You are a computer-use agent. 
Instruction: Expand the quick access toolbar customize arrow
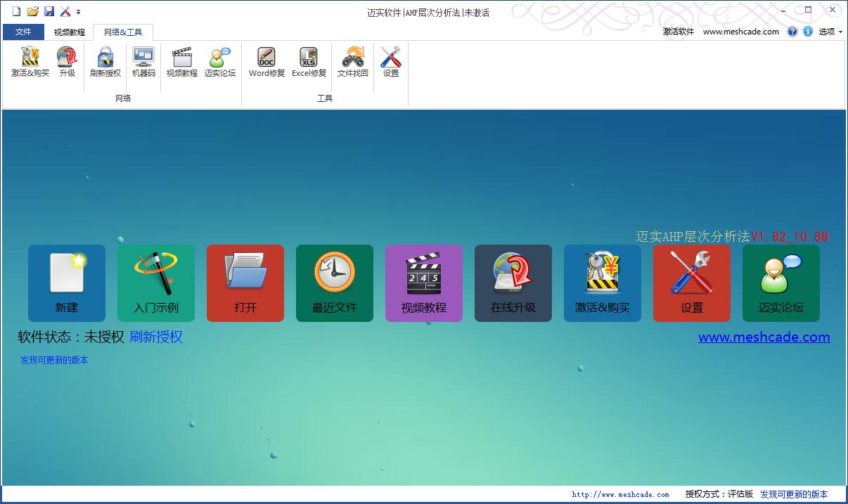tap(77, 12)
